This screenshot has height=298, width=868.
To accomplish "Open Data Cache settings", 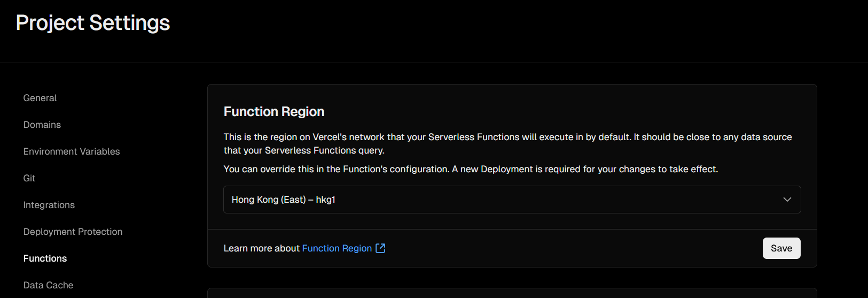I will tap(49, 285).
